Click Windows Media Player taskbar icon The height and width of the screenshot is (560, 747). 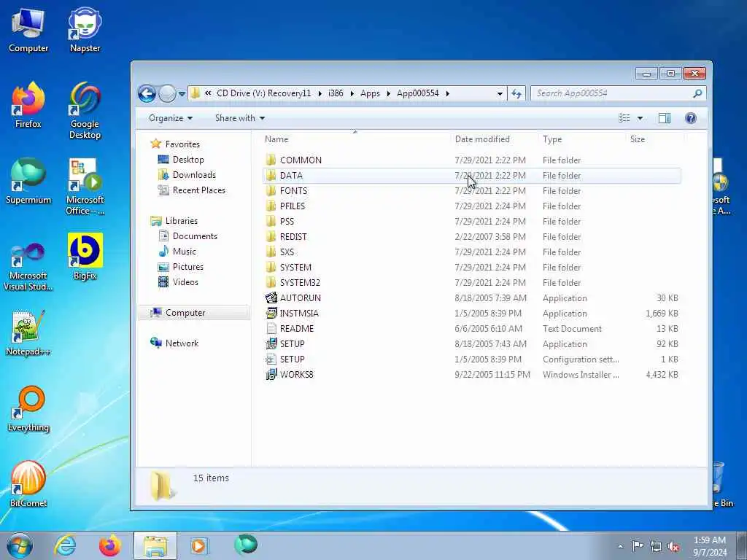(198, 545)
